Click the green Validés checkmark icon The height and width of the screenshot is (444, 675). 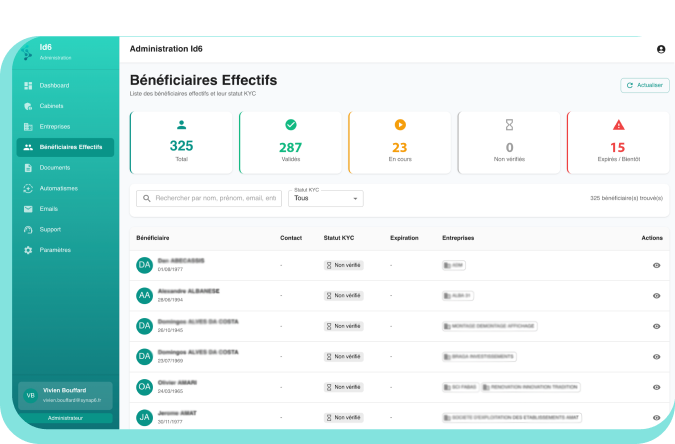pos(290,125)
